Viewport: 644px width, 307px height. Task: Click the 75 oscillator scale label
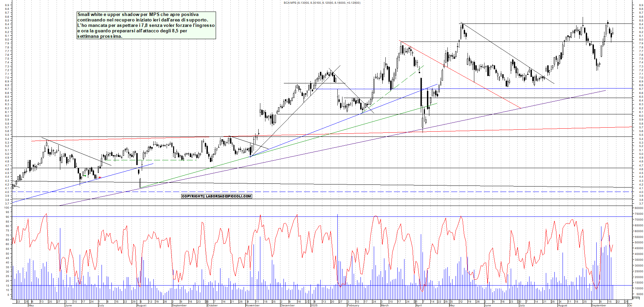7,230
